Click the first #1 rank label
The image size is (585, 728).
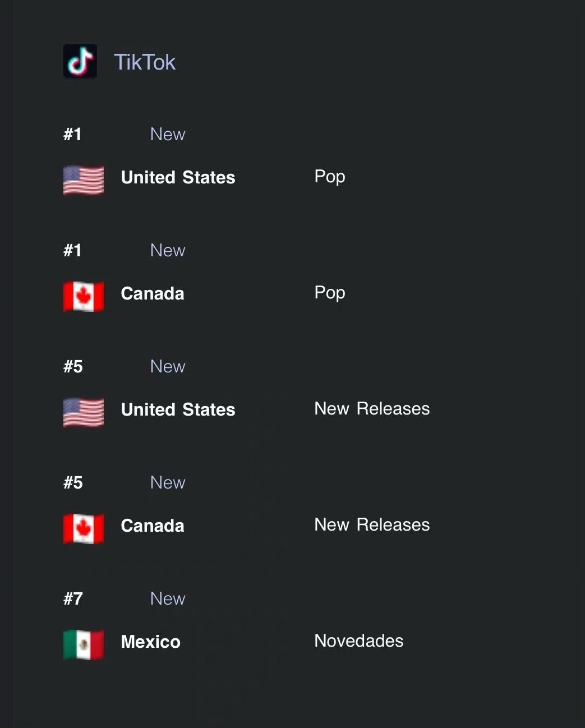pos(72,134)
